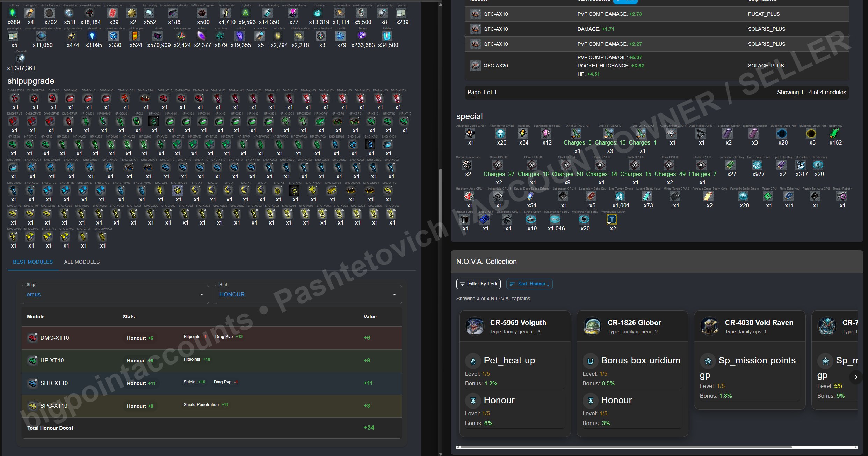Viewport: 868px width, 456px height.
Task: Click the prismatium blue crystal icon
Action: [92, 36]
